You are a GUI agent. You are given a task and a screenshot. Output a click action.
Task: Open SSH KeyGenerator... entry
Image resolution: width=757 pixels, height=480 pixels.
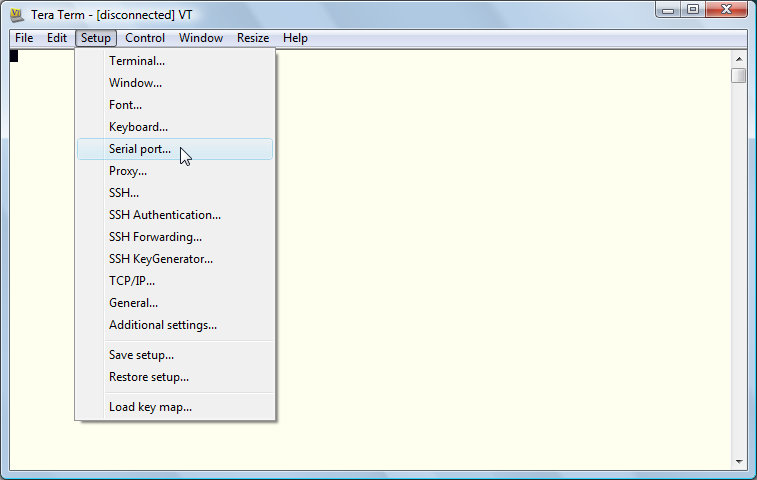click(x=161, y=259)
